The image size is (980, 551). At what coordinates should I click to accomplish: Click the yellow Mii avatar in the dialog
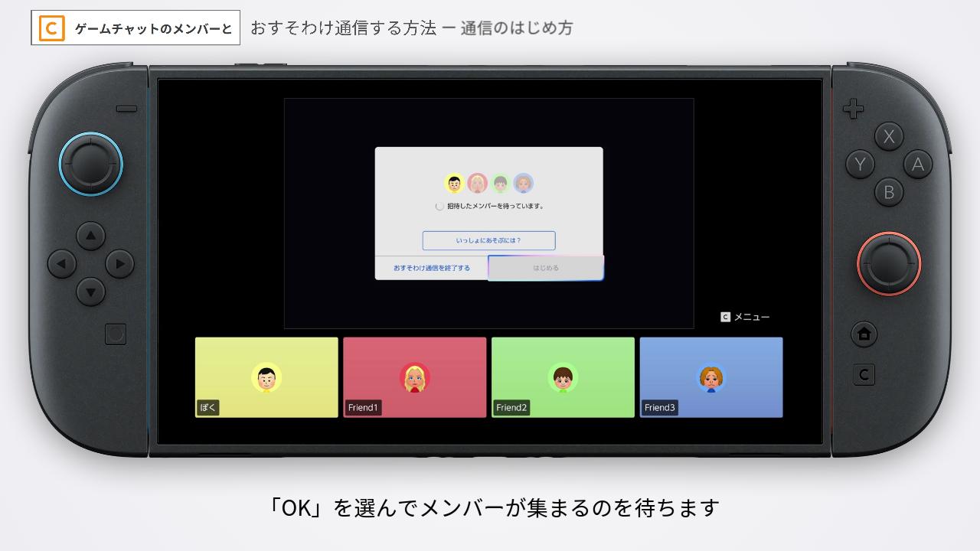(454, 184)
